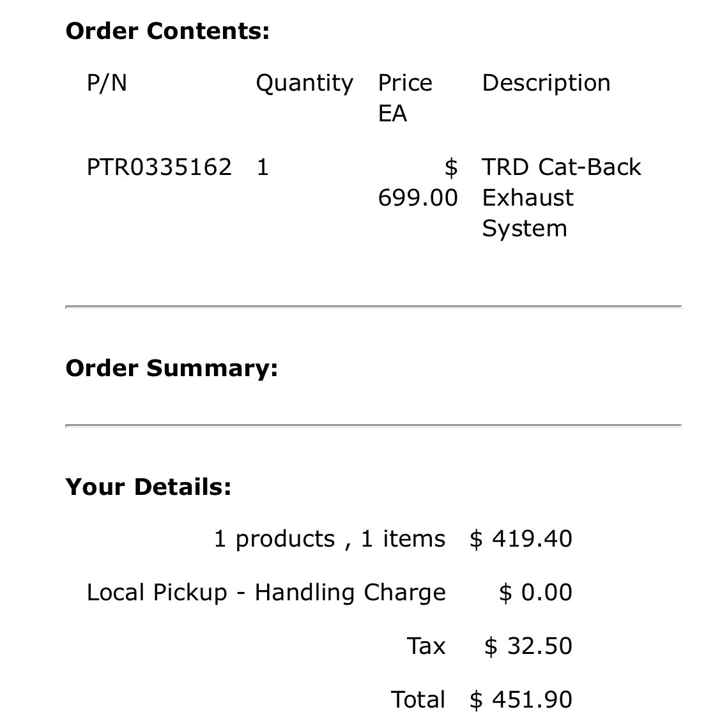Click the Your Details heading
This screenshot has height=728, width=706.
pos(148,487)
